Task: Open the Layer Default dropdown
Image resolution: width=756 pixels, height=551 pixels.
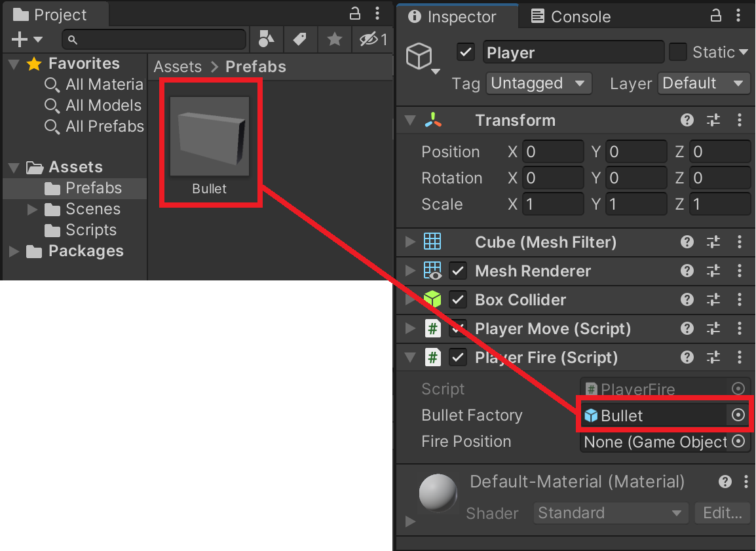Action: [x=704, y=83]
